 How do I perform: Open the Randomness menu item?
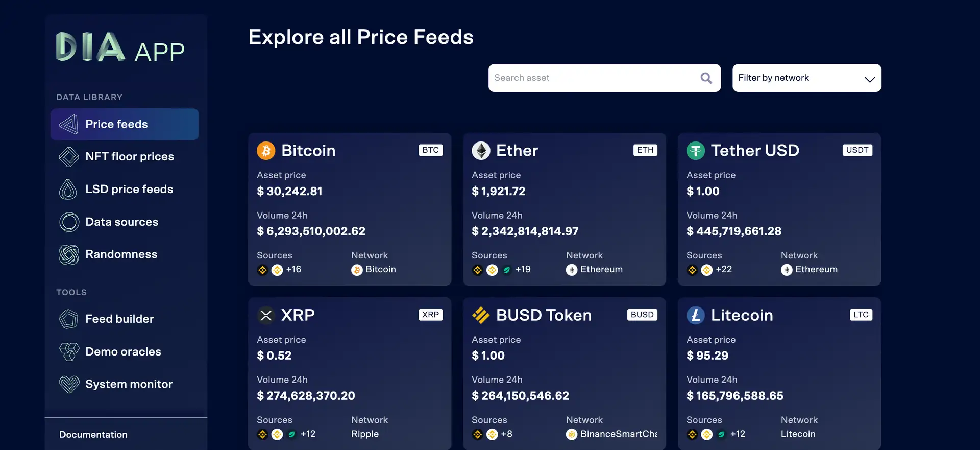tap(121, 254)
